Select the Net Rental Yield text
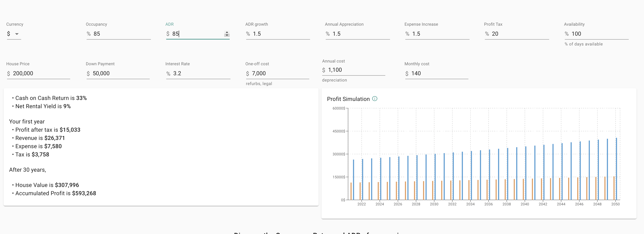The width and height of the screenshot is (644, 234). [x=43, y=106]
